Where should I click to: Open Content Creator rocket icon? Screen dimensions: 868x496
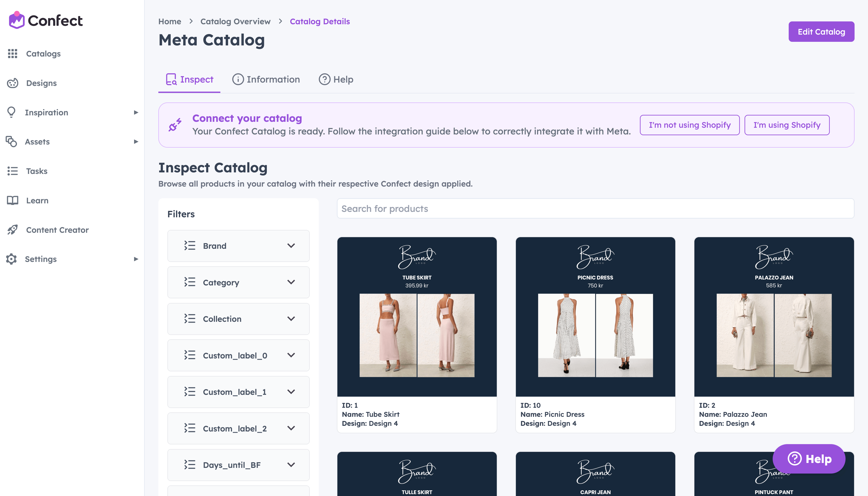click(13, 230)
